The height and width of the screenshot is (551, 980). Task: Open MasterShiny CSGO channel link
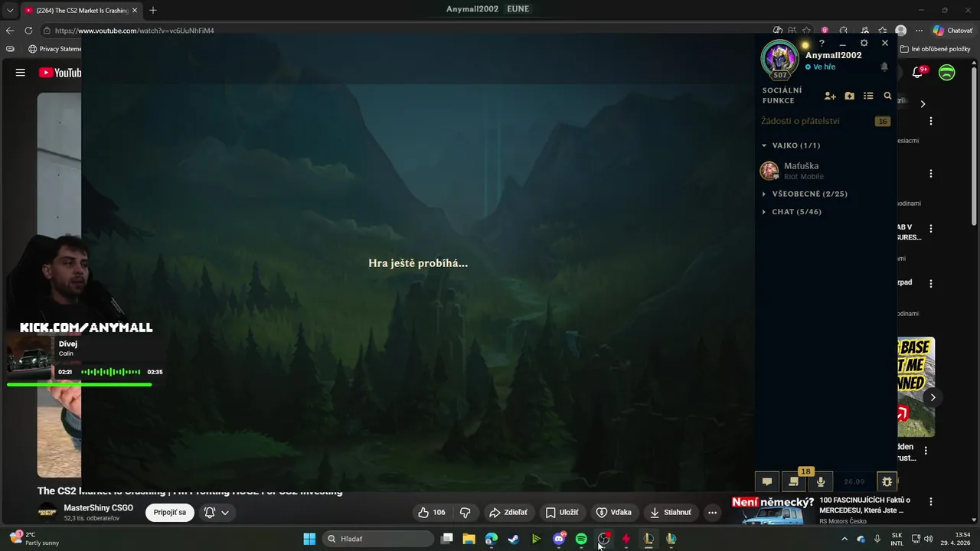(98, 507)
